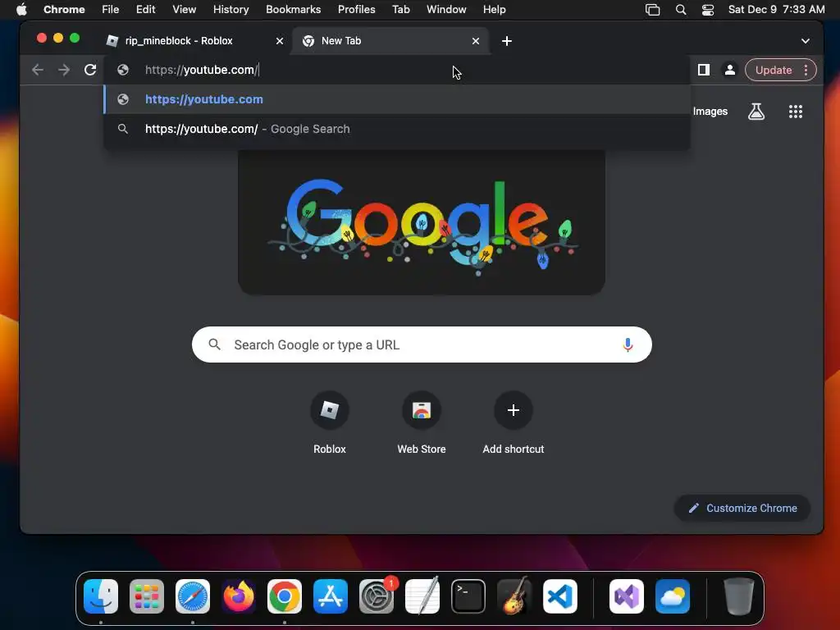Open the Chrome application menu
The width and height of the screenshot is (840, 630).
coord(64,10)
